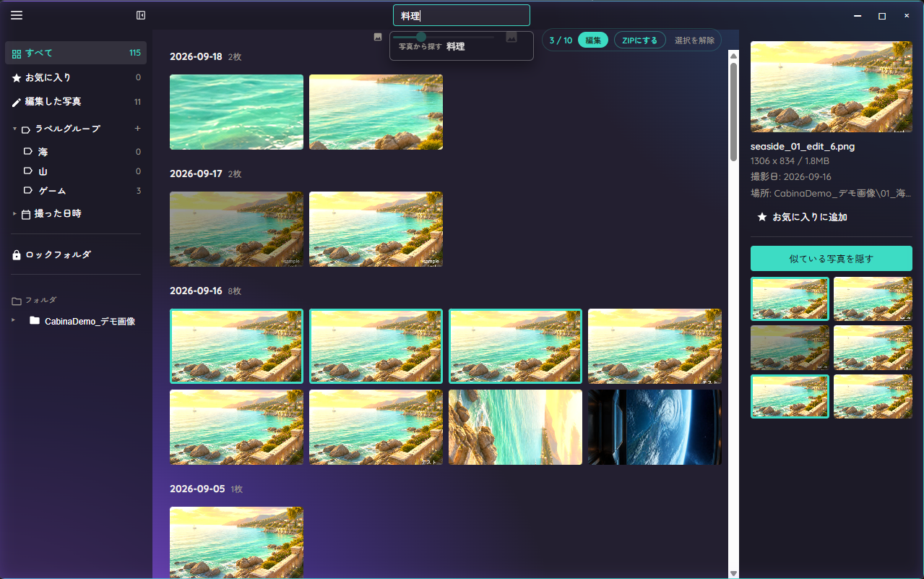Select the 写真から探す 料理 suggestion
Screen dimensions: 924x579
[x=462, y=46]
